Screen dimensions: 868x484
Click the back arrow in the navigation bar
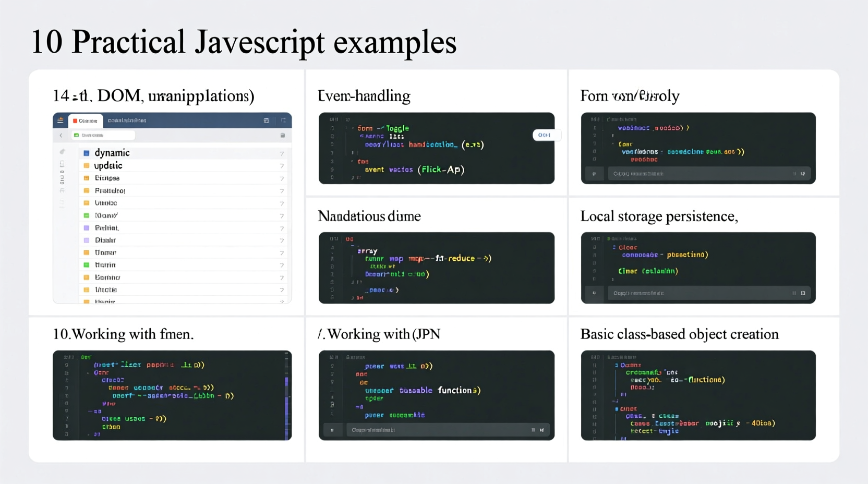click(61, 135)
